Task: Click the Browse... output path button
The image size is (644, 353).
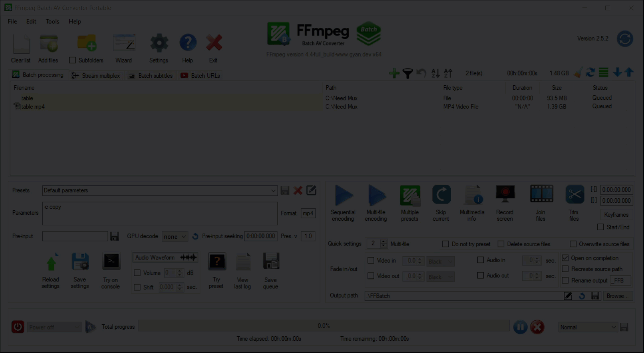Action: pyautogui.click(x=617, y=296)
